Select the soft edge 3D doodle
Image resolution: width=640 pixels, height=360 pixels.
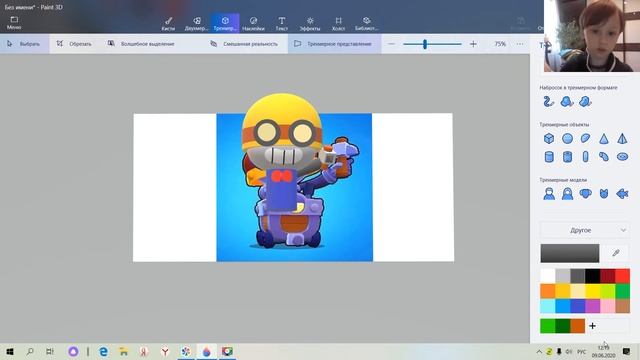585,101
